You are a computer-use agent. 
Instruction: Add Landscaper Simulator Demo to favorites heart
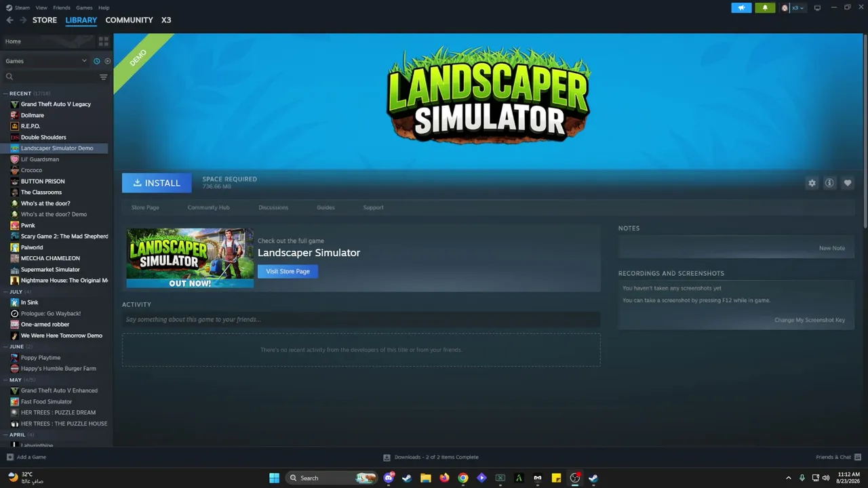coord(848,183)
